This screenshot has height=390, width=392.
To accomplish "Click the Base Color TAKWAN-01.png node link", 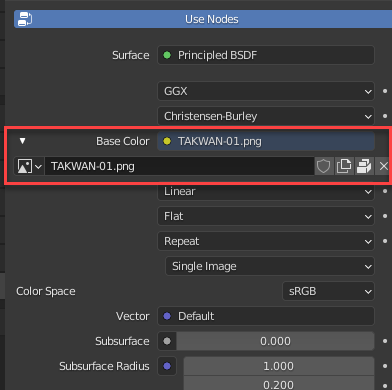I will [x=266, y=141].
